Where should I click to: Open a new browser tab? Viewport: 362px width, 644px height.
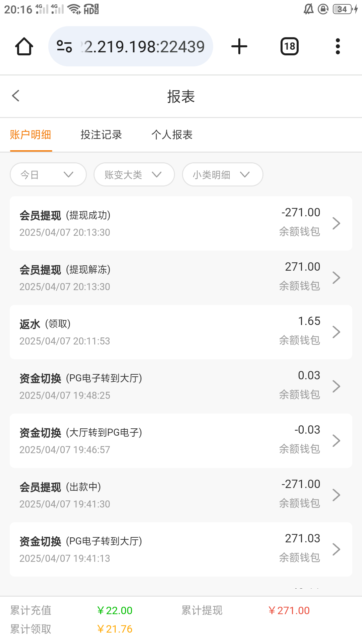coord(239,46)
